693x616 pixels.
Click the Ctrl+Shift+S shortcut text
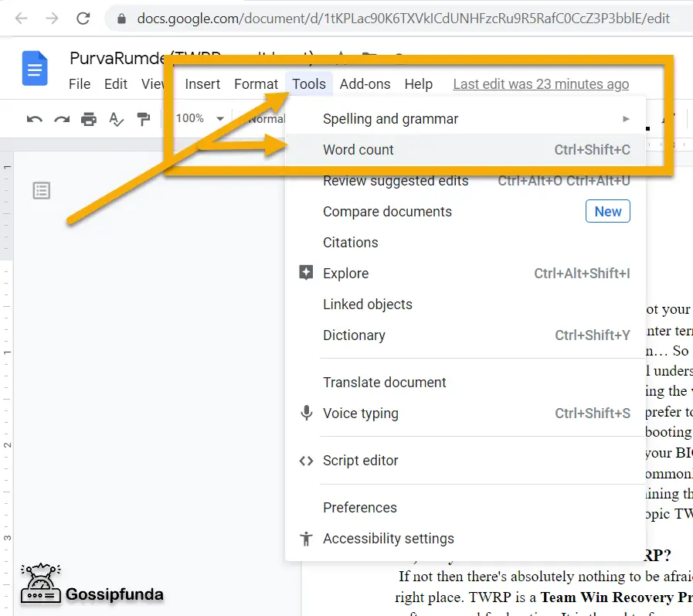click(593, 413)
